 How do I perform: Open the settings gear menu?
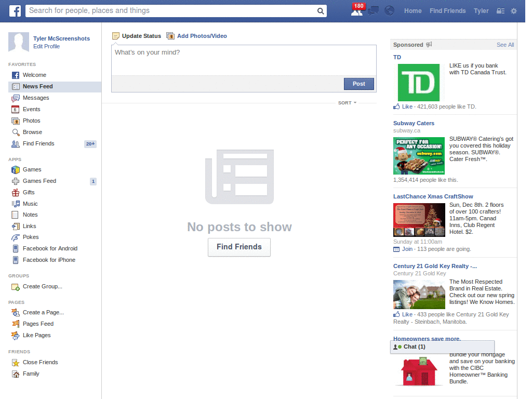(x=514, y=11)
